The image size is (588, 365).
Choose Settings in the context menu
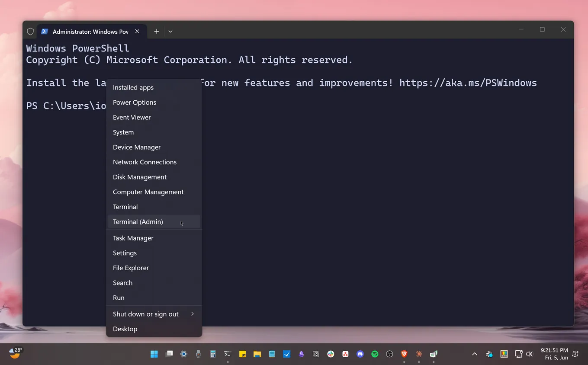coord(154,253)
